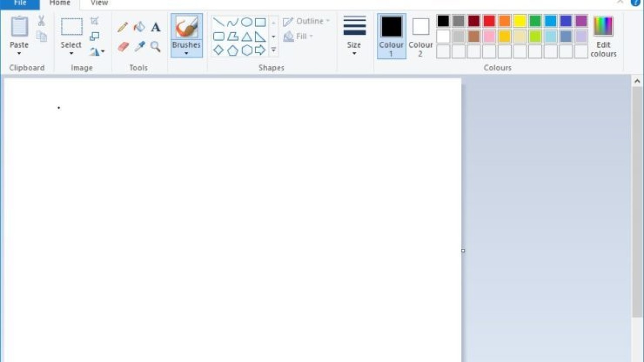Screen dimensions: 644x362
Task: Open the File menu
Action: pyautogui.click(x=20, y=4)
